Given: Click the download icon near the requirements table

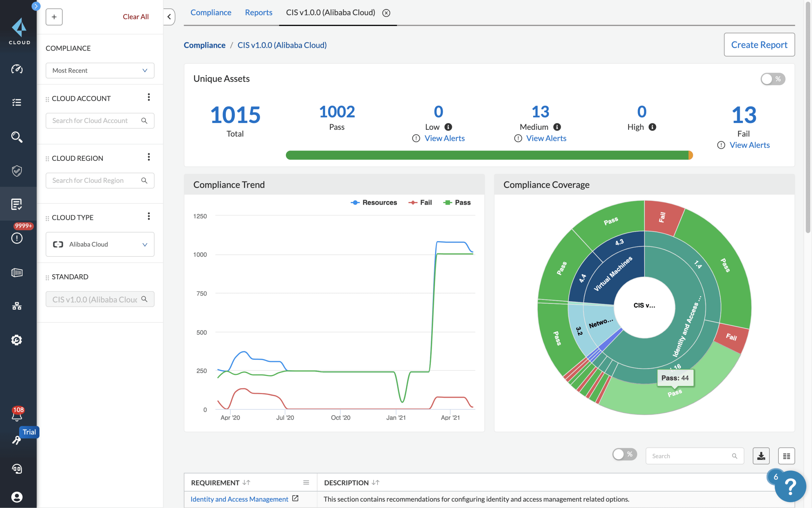Looking at the screenshot, I should tap(761, 456).
